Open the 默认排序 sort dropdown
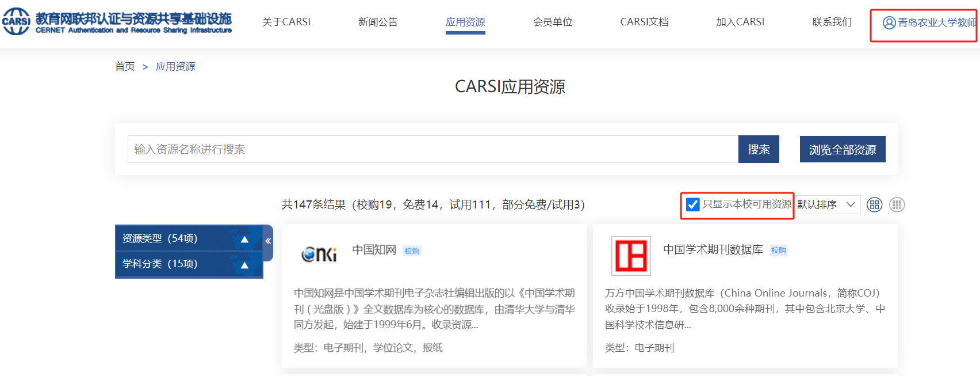The height and width of the screenshot is (376, 980). (x=826, y=204)
